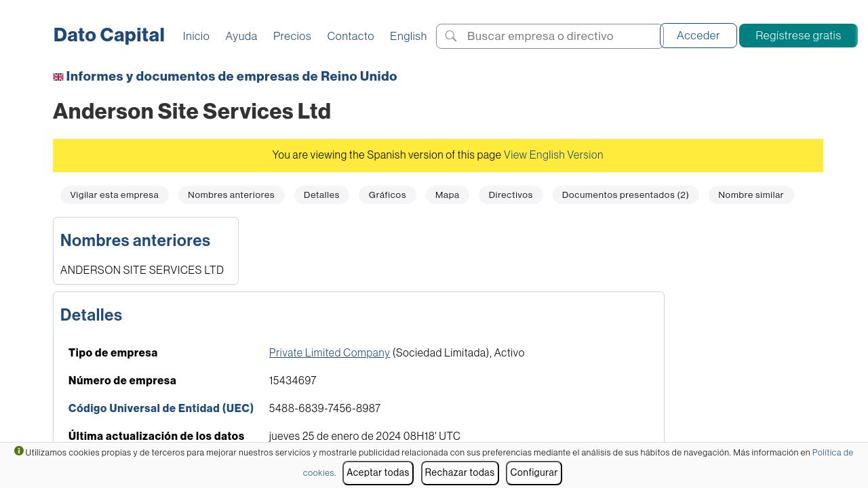Open the Ayuda menu item
Screen dimensions: 868x488
pos(241,36)
